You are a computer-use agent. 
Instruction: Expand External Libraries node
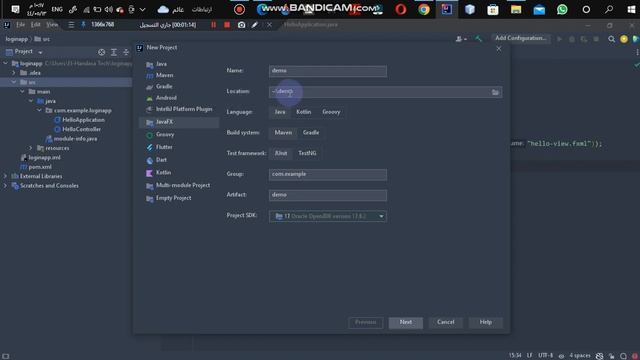[5, 176]
